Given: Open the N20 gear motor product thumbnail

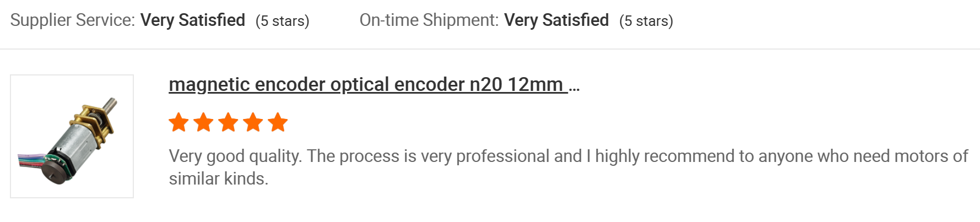Looking at the screenshot, I should point(72,136).
